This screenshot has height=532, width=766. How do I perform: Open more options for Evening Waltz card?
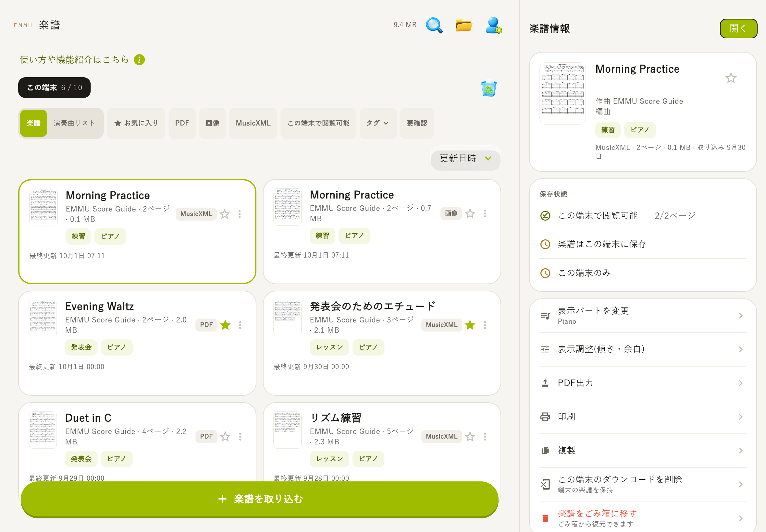tap(240, 325)
